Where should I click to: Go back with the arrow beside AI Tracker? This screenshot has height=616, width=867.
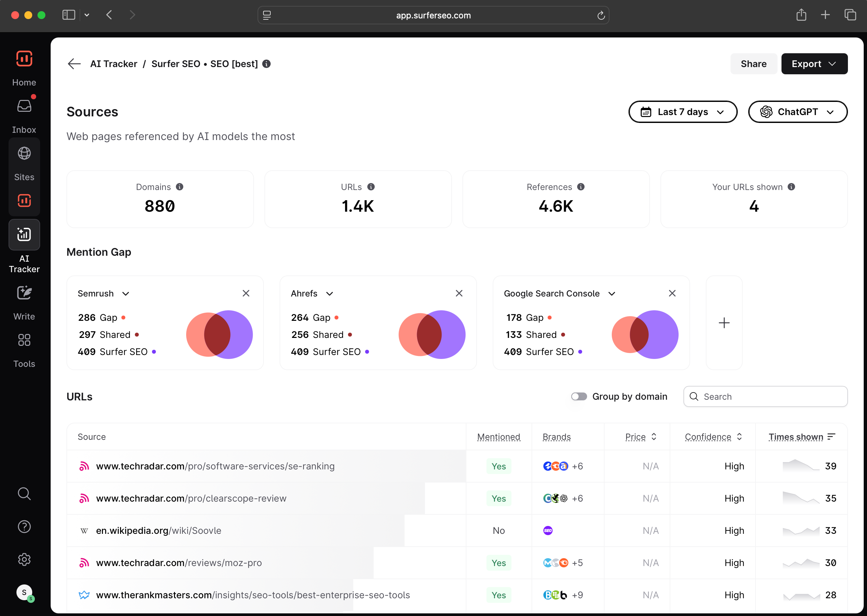[74, 64]
